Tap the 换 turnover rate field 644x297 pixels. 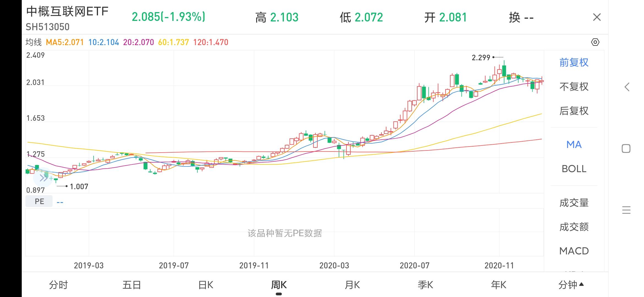tap(521, 17)
